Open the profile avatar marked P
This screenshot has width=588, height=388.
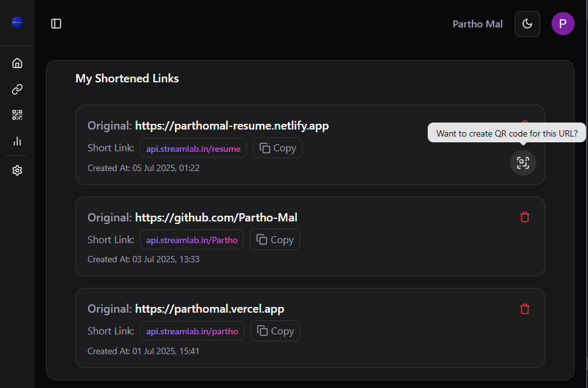[x=562, y=24]
